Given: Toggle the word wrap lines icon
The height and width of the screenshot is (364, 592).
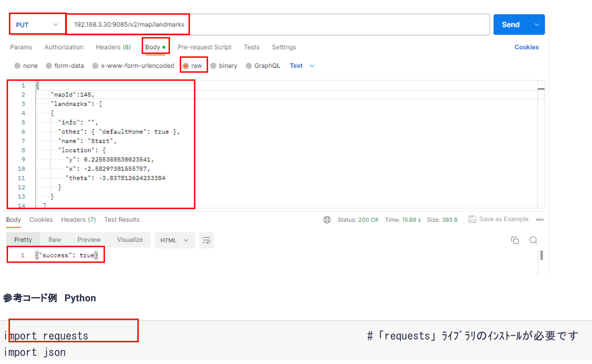Looking at the screenshot, I should tap(206, 240).
